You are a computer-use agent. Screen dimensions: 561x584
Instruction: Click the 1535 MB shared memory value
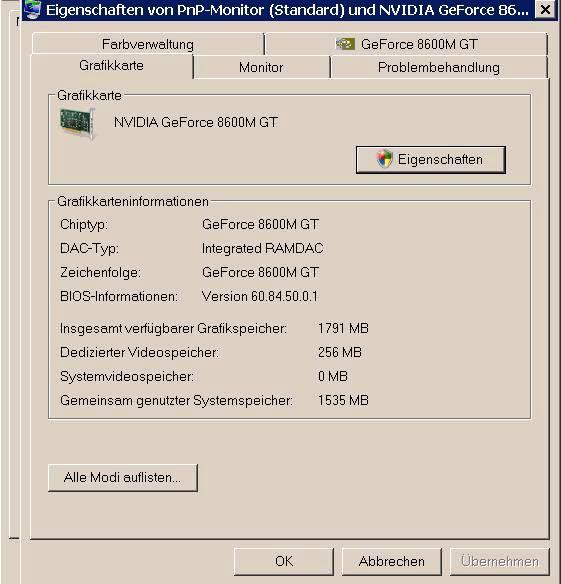pos(343,400)
